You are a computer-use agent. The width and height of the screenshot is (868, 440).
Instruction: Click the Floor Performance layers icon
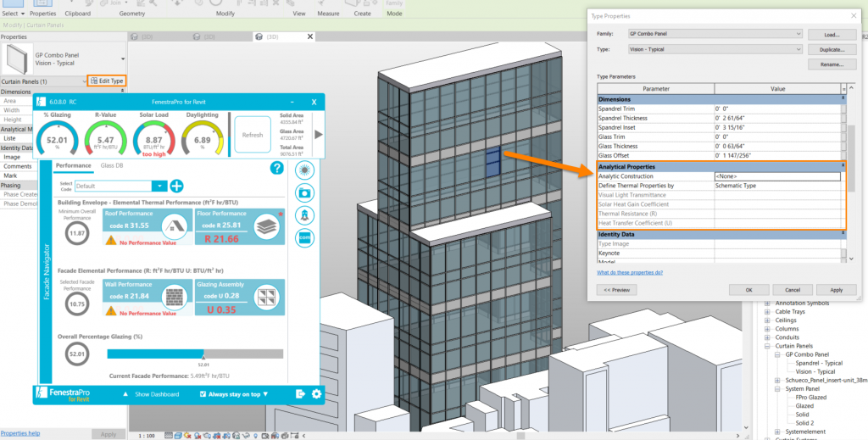click(266, 226)
